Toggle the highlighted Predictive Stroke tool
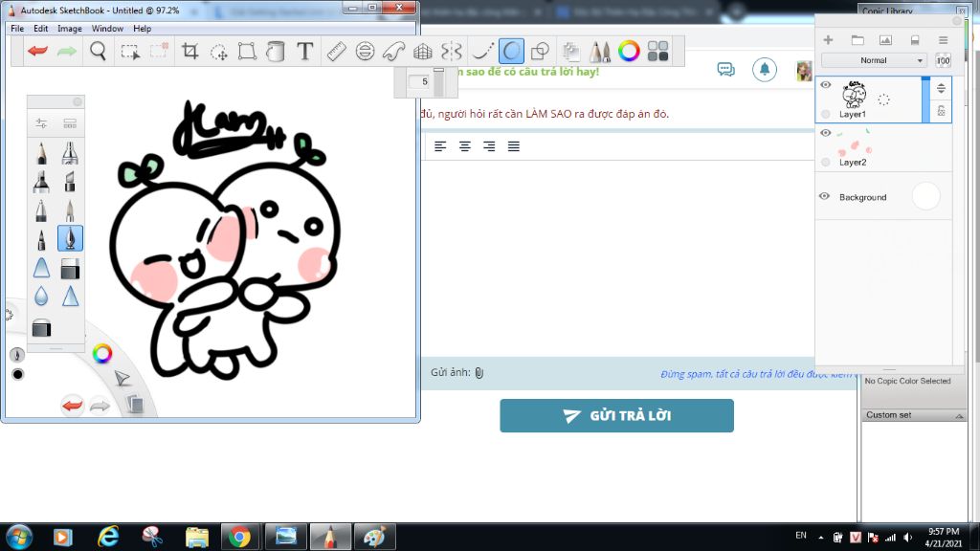 [x=511, y=52]
